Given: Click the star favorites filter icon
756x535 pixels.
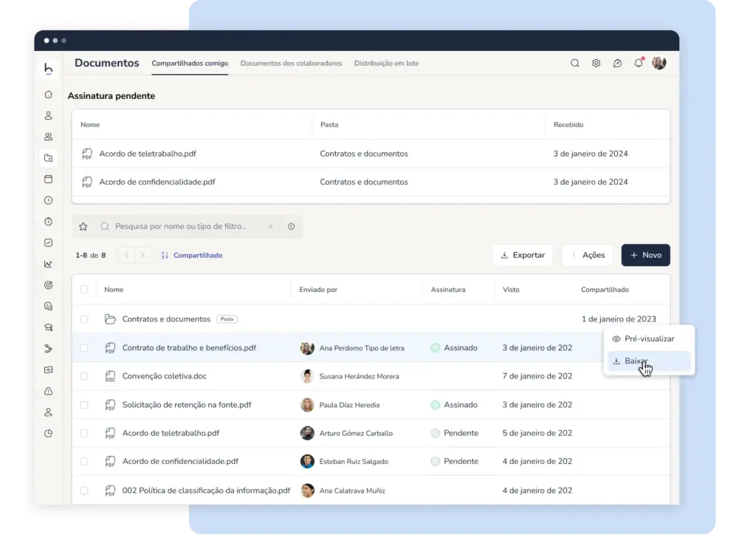Looking at the screenshot, I should click(x=83, y=226).
